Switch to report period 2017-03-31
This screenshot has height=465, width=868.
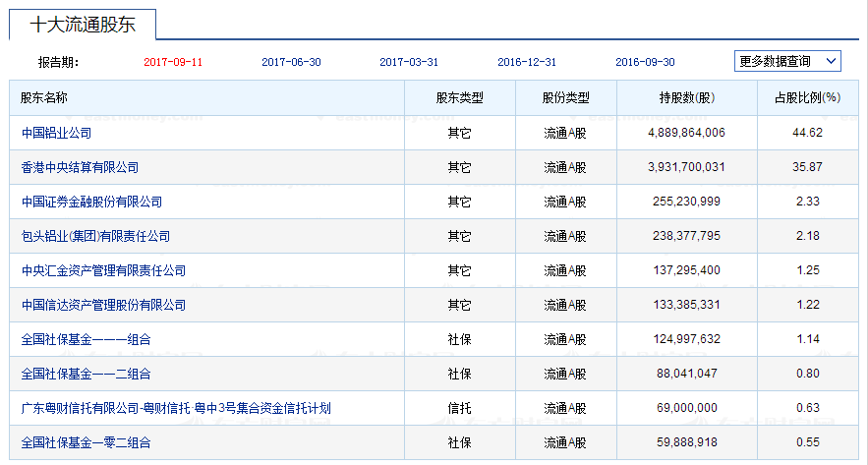click(x=409, y=62)
